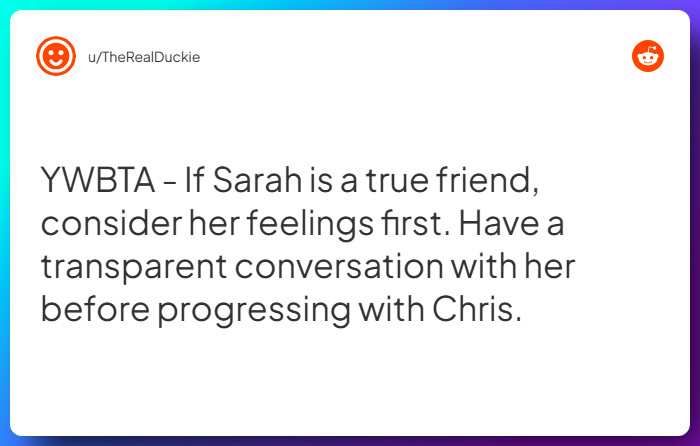
Task: Click the word first in the second line
Action: 416,223
